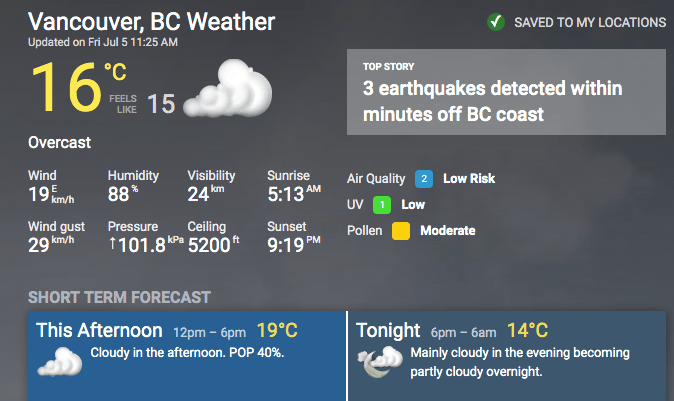Click the yellow Pollen level swatch
This screenshot has width=674, height=401.
point(401,231)
